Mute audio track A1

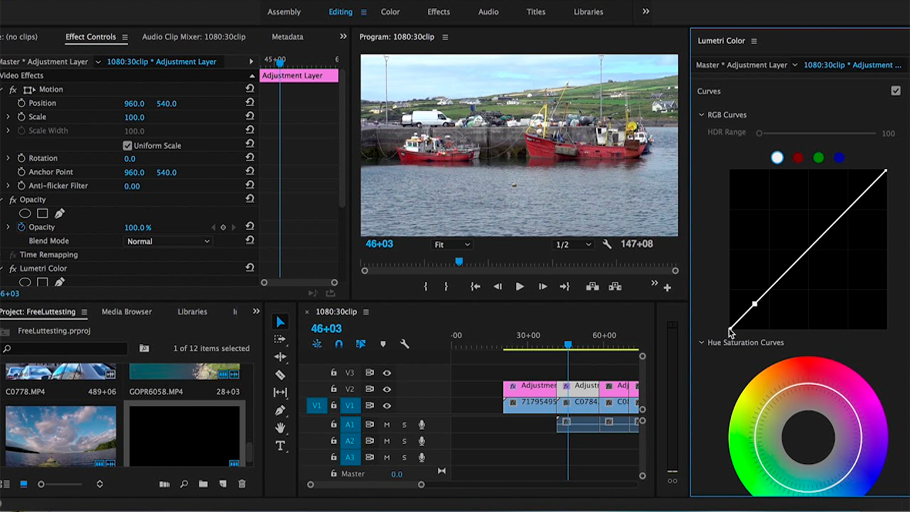(x=387, y=425)
